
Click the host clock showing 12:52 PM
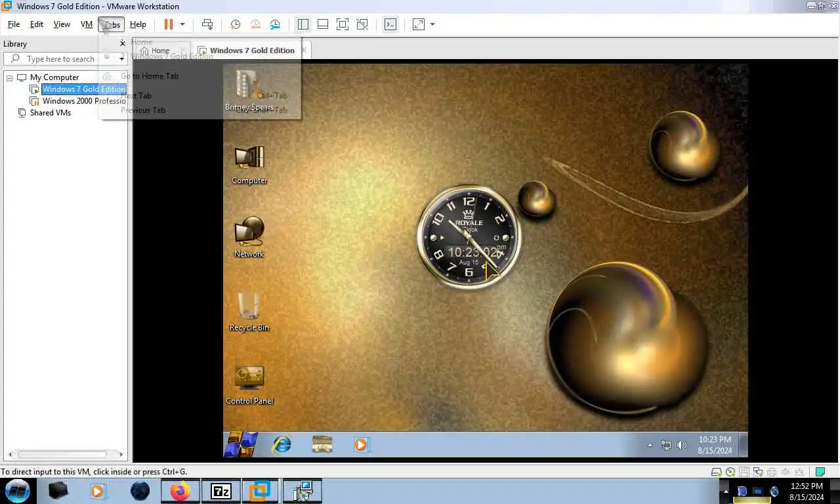coord(807,491)
